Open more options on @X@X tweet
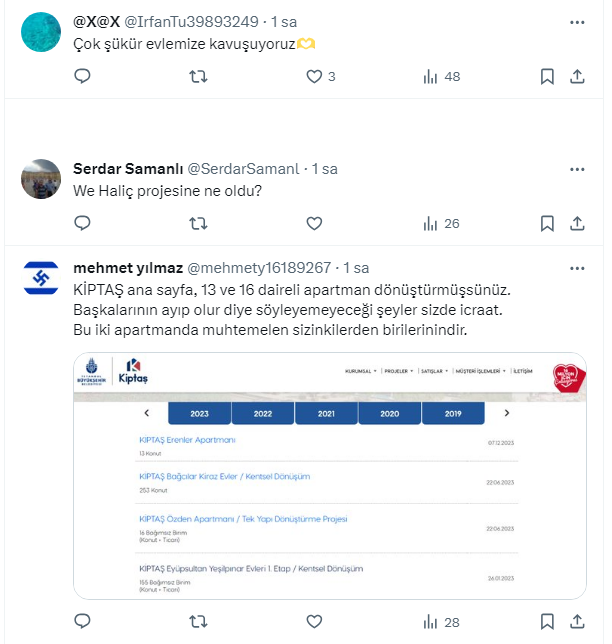 577,21
